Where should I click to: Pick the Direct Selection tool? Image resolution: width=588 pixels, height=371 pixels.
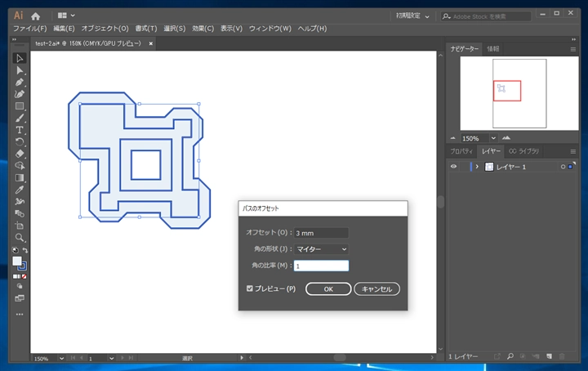[x=20, y=70]
